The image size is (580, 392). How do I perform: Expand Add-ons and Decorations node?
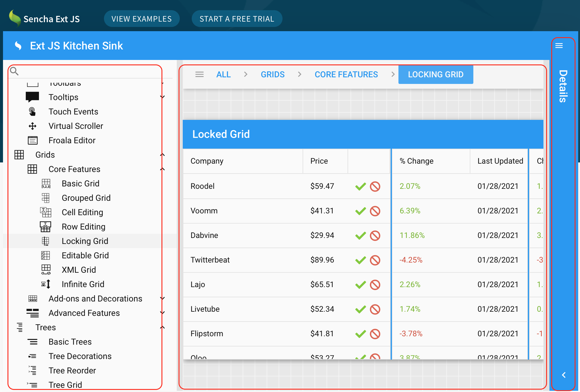coord(162,298)
